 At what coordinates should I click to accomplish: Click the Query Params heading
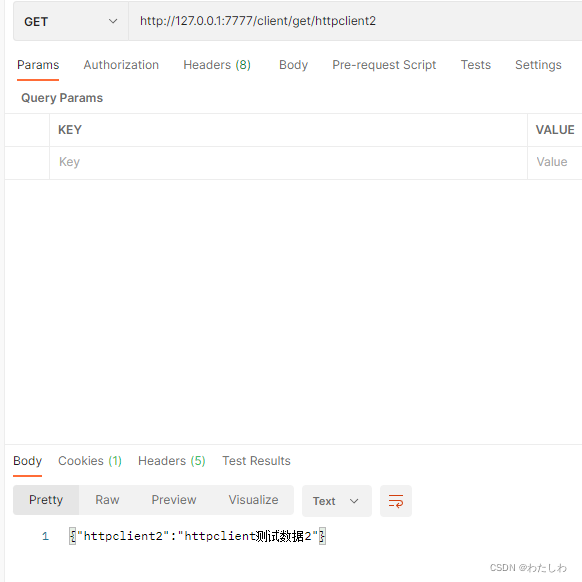(62, 98)
